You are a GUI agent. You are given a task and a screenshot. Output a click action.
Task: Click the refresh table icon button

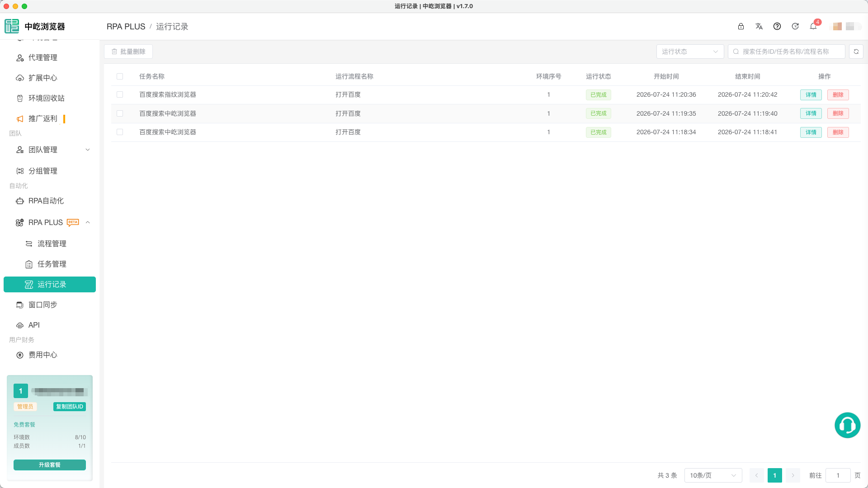pos(856,52)
